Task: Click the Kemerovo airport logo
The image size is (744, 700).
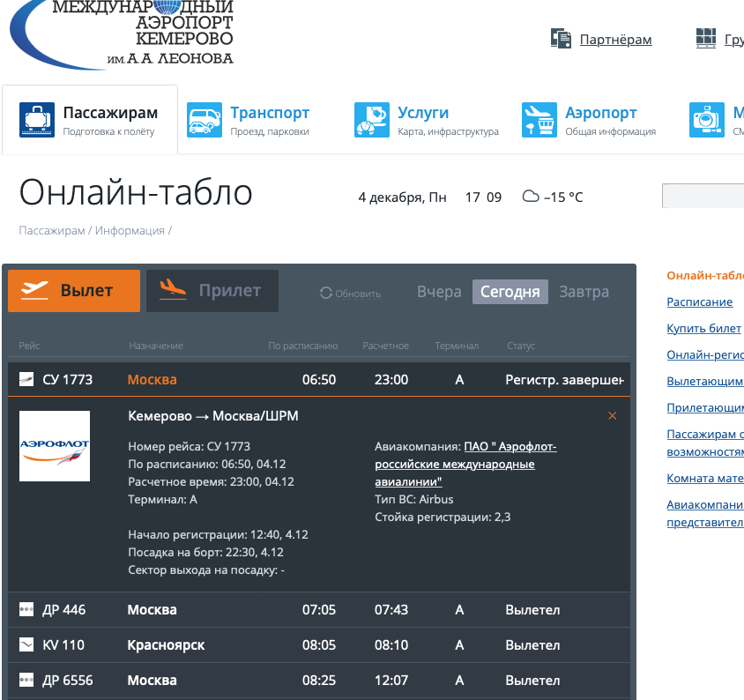Action: [122, 34]
